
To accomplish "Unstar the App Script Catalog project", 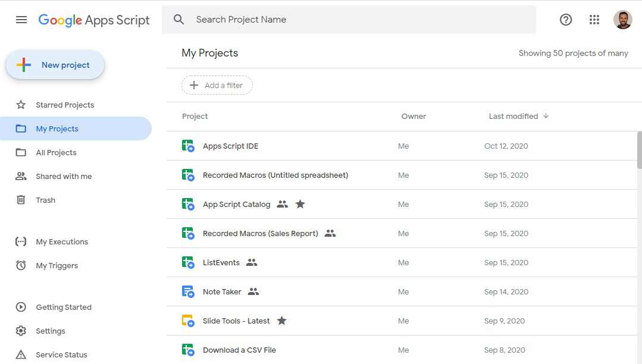I will click(x=300, y=204).
